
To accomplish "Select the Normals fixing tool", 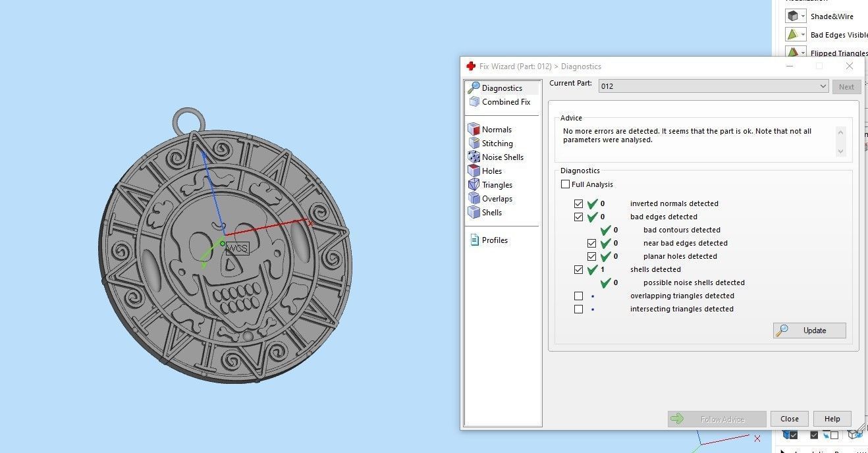I will [489, 129].
